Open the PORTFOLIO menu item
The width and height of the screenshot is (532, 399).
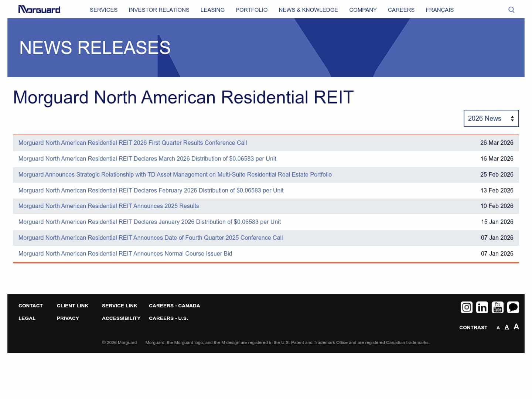252,10
